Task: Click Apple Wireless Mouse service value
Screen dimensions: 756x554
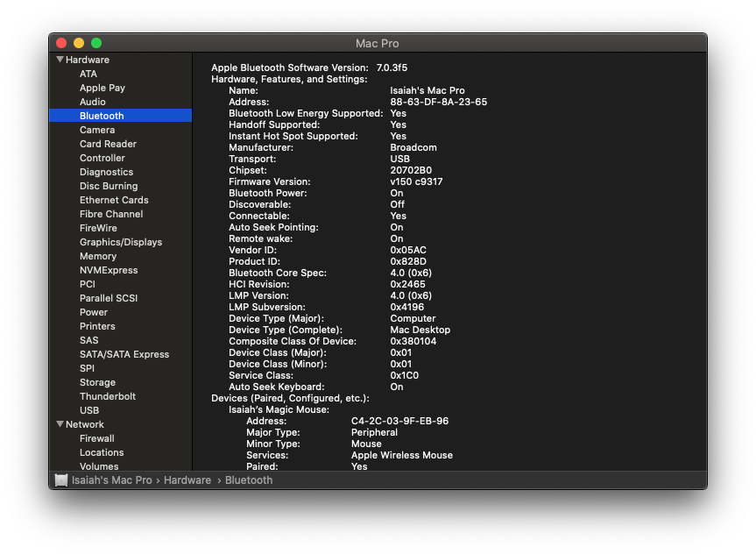Action: pyautogui.click(x=402, y=455)
